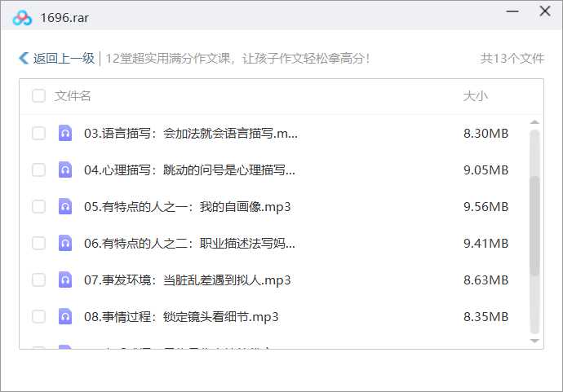Click audio icon for 05.有特点的人之一 file
The image size is (563, 392).
[x=65, y=207]
